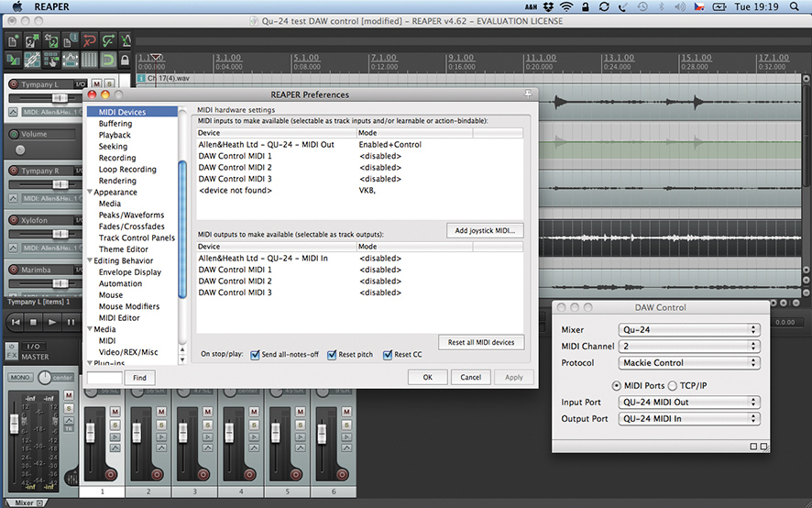Viewport: 812px width, 508px height.
Task: Collapse the Appearance tree section
Action: pyautogui.click(x=90, y=192)
